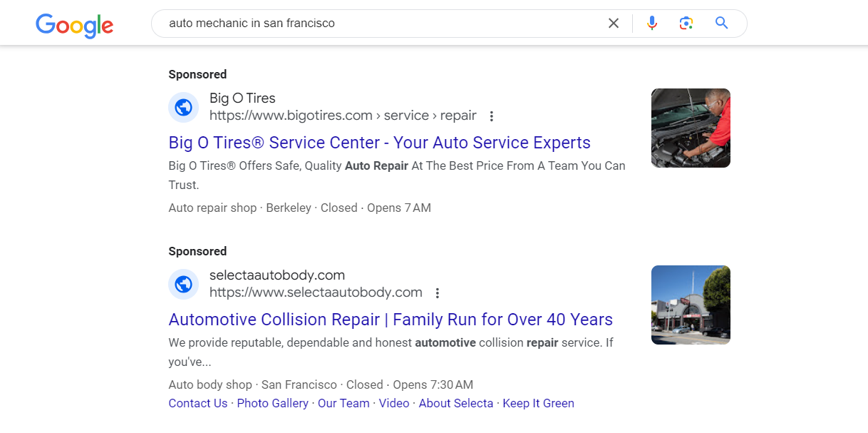Click the selectaautobody.com globe favicon
Image resolution: width=868 pixels, height=433 pixels.
coord(183,284)
